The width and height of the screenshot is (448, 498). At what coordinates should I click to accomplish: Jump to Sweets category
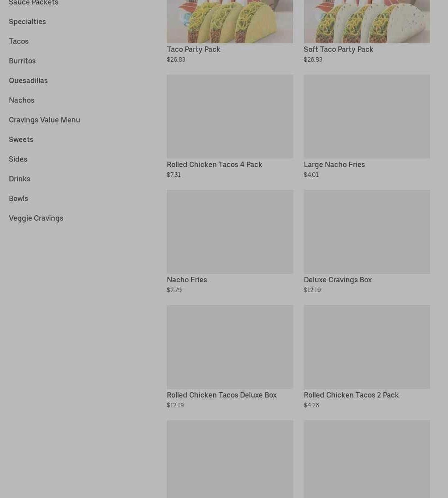(21, 140)
